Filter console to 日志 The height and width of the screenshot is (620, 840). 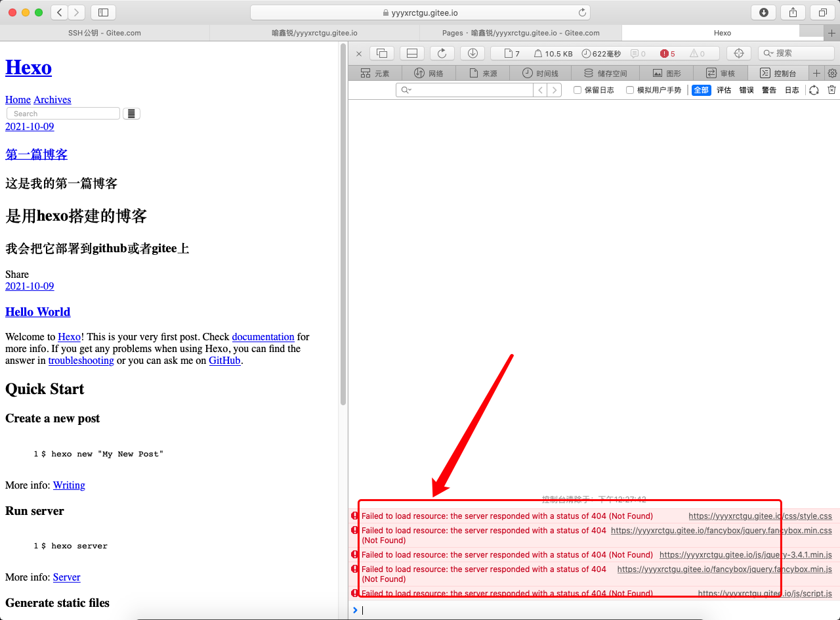tap(792, 90)
